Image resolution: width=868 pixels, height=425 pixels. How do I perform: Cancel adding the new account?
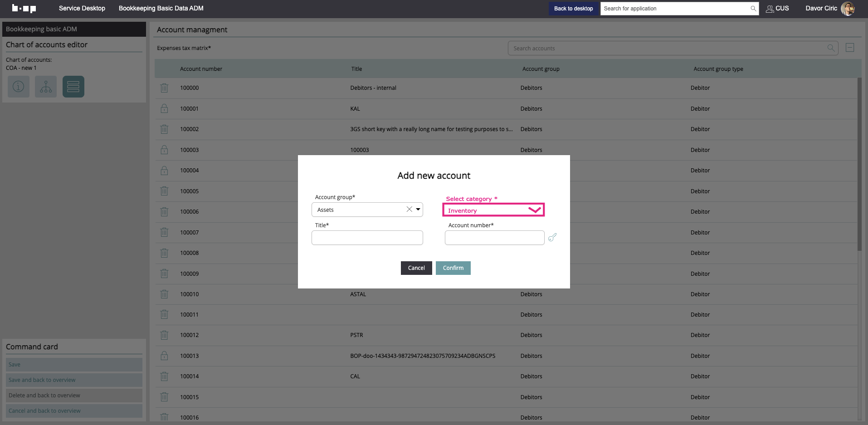(416, 268)
